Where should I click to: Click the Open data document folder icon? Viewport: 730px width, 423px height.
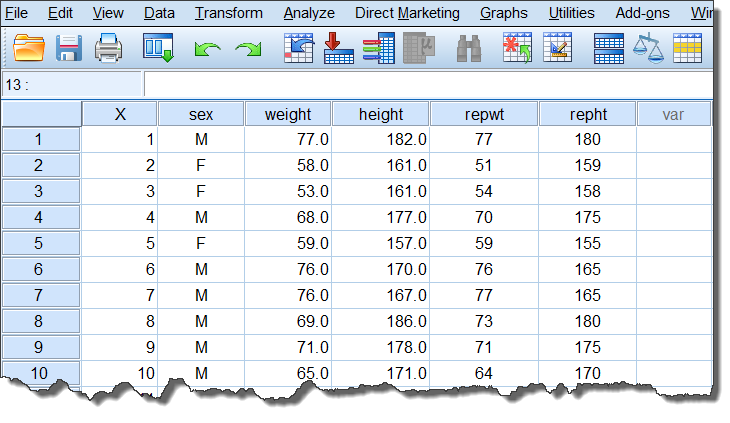point(30,47)
